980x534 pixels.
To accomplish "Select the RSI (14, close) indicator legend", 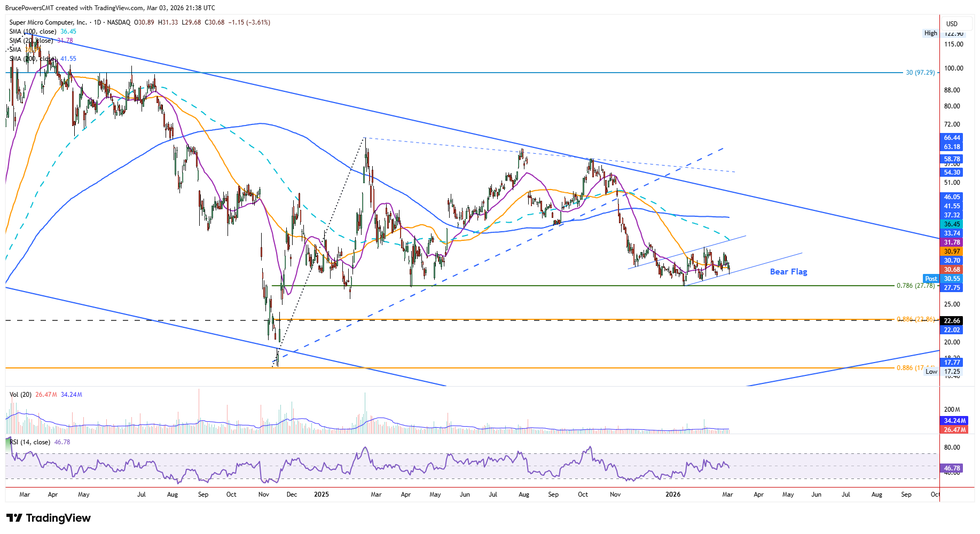I will (40, 442).
